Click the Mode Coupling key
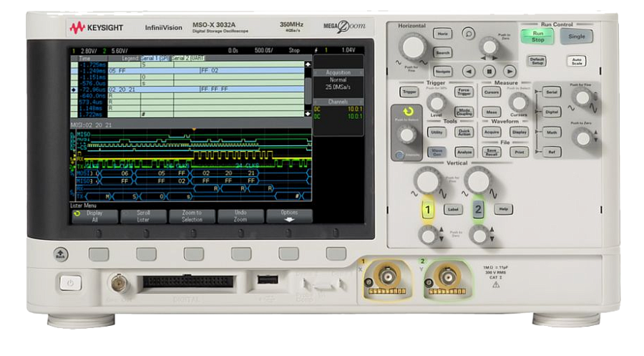This screenshot has width=644, height=356. click(464, 112)
